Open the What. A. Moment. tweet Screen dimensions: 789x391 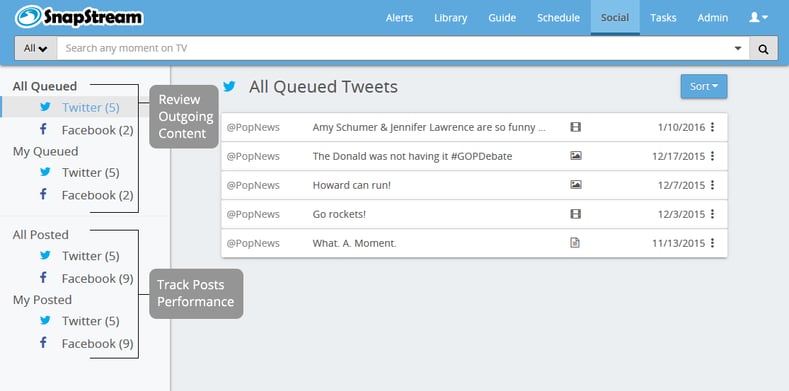(354, 243)
